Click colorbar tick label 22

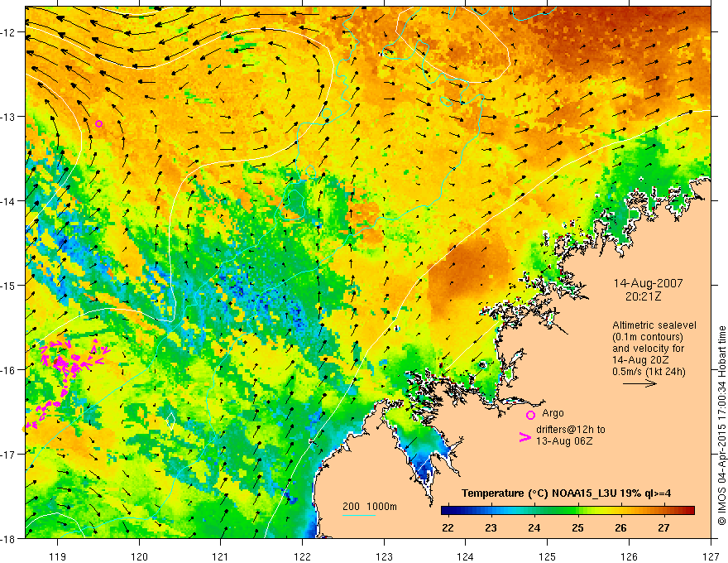[448, 527]
